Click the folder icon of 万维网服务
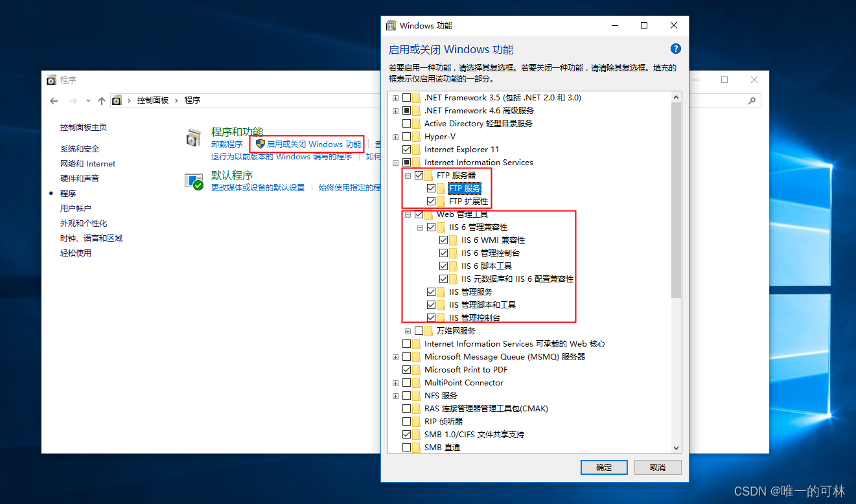 [x=429, y=331]
